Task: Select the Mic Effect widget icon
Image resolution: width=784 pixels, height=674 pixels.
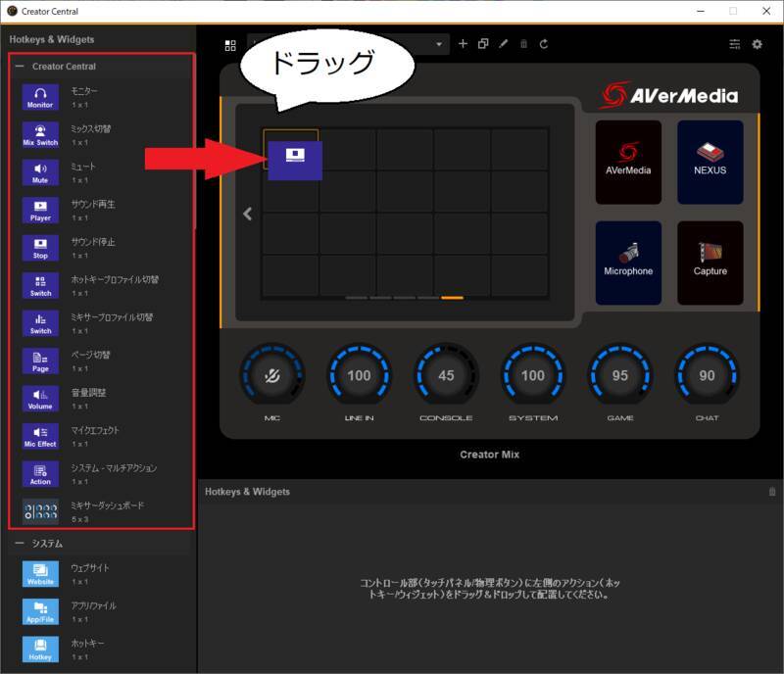Action: pos(40,437)
